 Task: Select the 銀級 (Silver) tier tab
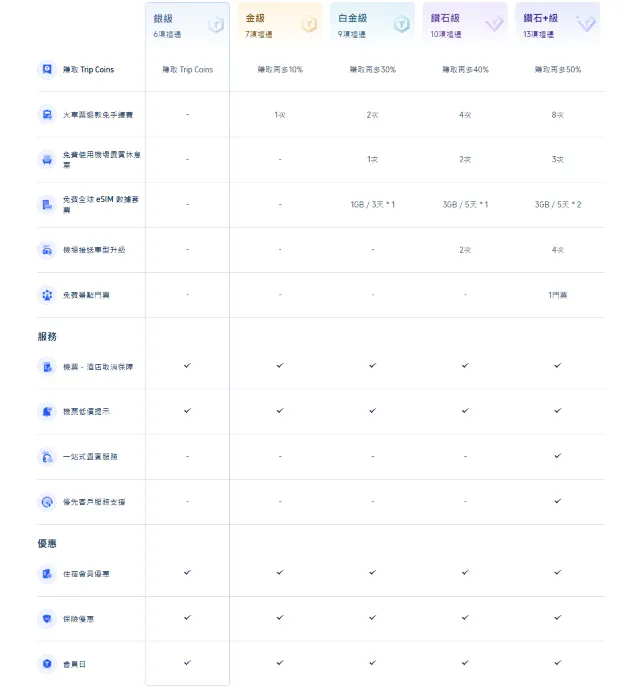[x=187, y=25]
